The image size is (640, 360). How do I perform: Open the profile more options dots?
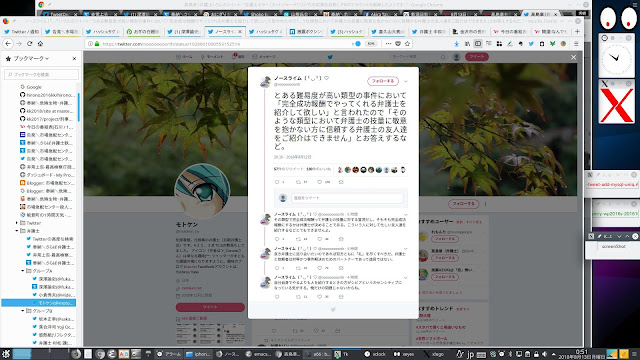485,204
